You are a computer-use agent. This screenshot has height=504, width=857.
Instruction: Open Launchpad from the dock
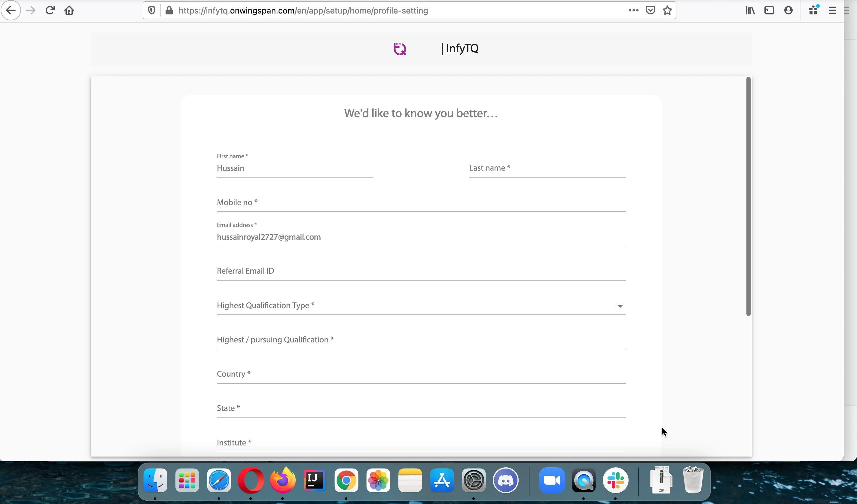pyautogui.click(x=187, y=480)
